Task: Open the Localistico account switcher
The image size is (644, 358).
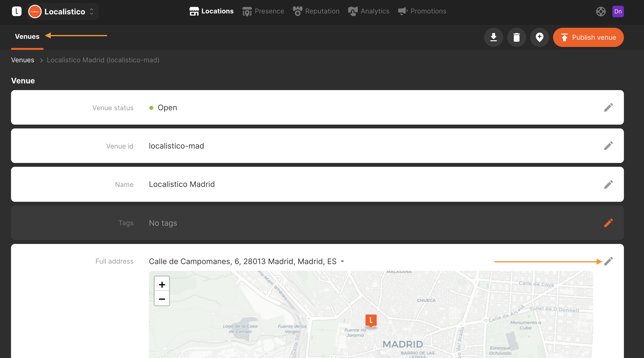Action: pyautogui.click(x=62, y=12)
